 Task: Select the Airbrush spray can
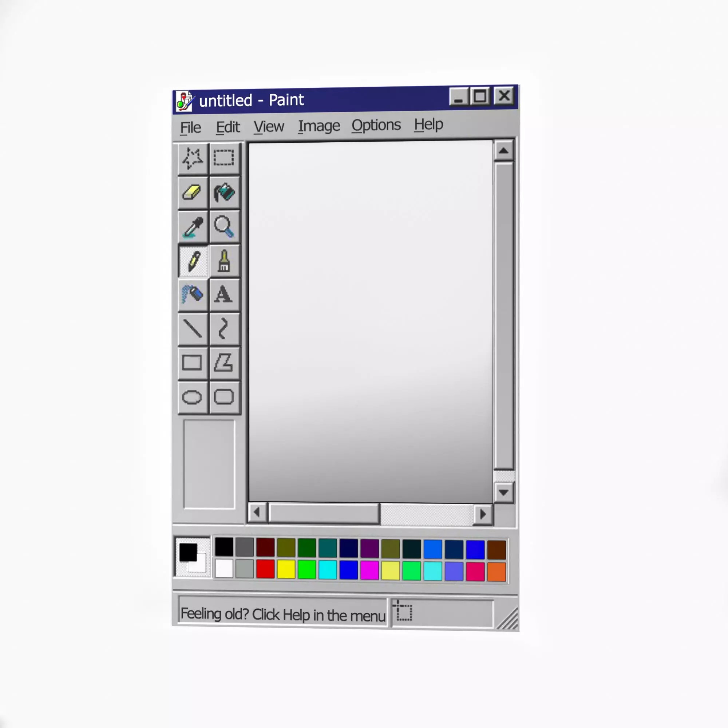[x=193, y=294]
